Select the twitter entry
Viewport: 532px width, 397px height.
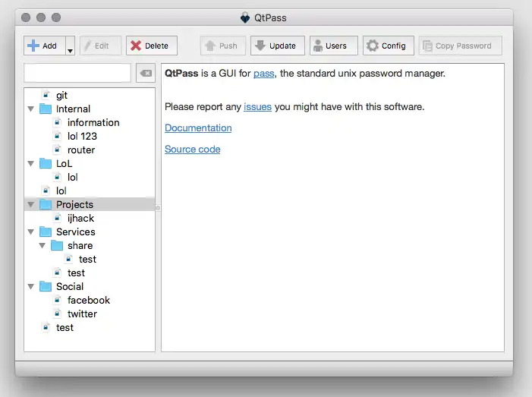[90, 314]
